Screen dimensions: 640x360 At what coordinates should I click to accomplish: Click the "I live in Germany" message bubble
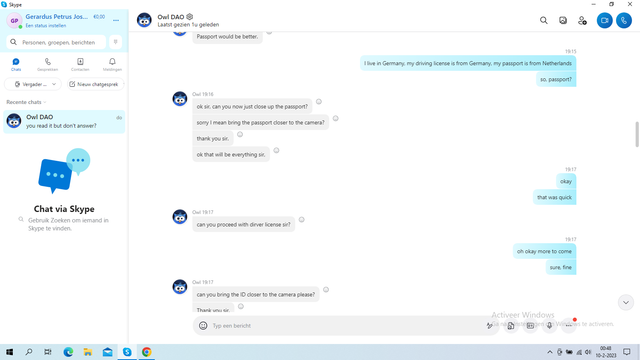pyautogui.click(x=468, y=63)
